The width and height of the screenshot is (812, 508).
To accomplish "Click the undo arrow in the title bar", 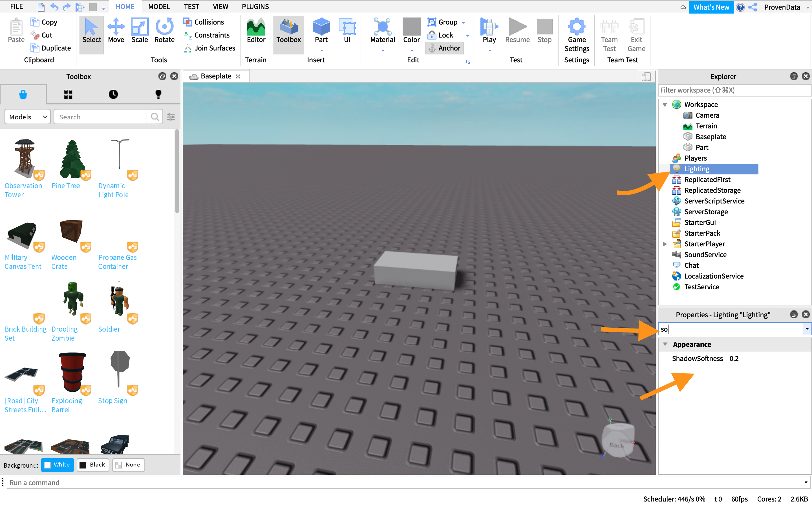I will click(54, 7).
